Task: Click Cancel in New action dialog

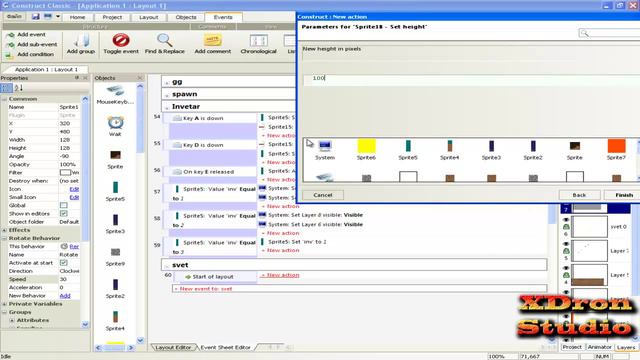Action: tap(323, 195)
